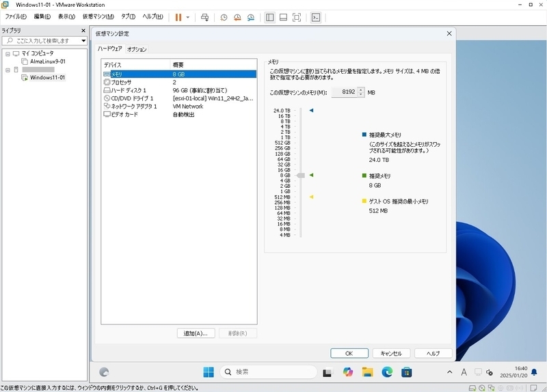This screenshot has height=392, width=547.
Task: Open Microsoft Store in guest taskbar
Action: [x=406, y=372]
